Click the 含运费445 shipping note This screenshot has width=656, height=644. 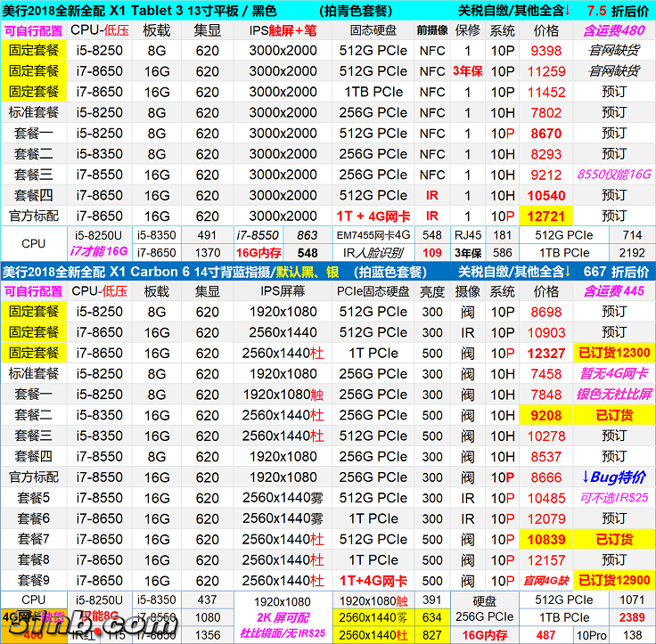(x=613, y=291)
